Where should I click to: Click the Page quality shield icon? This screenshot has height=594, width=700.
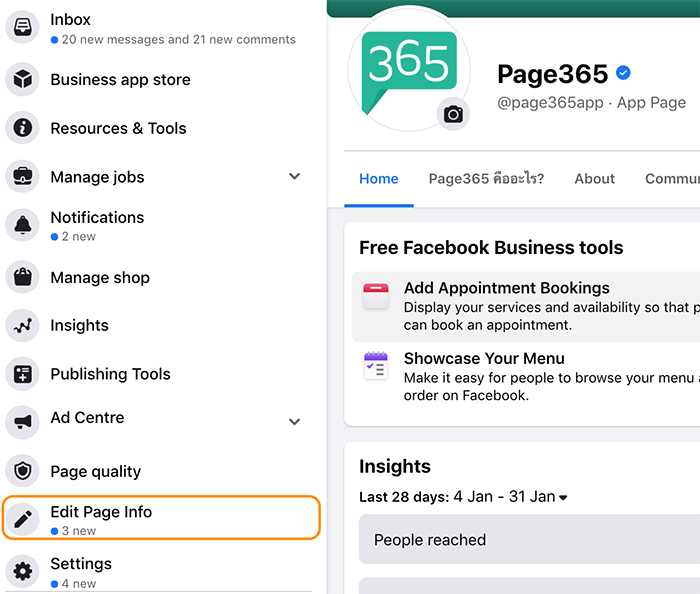22,470
